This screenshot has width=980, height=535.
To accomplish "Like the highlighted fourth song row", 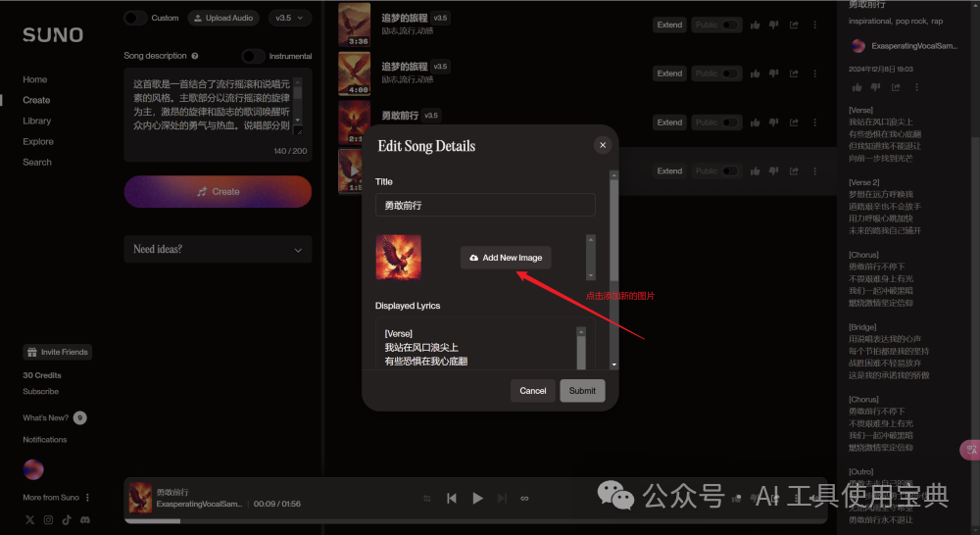I will [x=755, y=171].
